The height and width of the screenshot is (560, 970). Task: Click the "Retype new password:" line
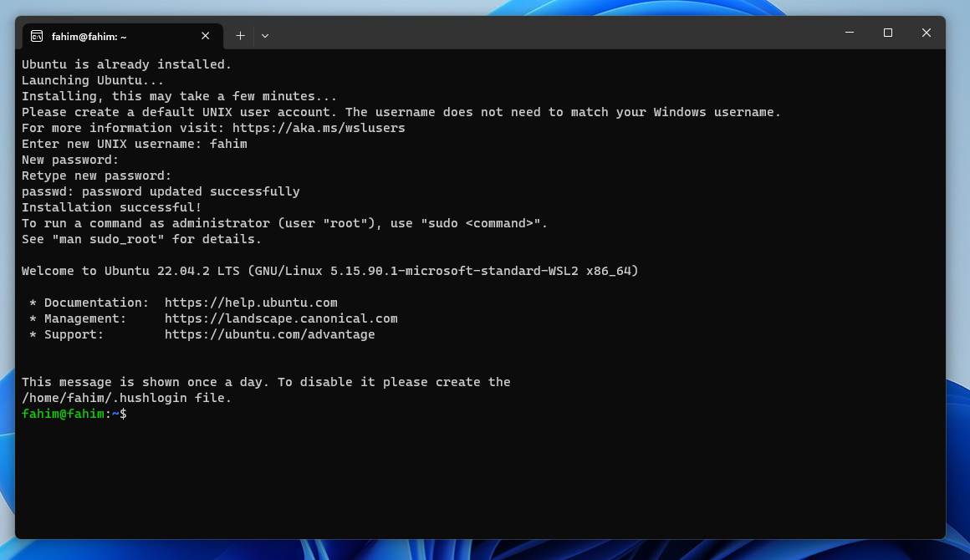click(96, 176)
